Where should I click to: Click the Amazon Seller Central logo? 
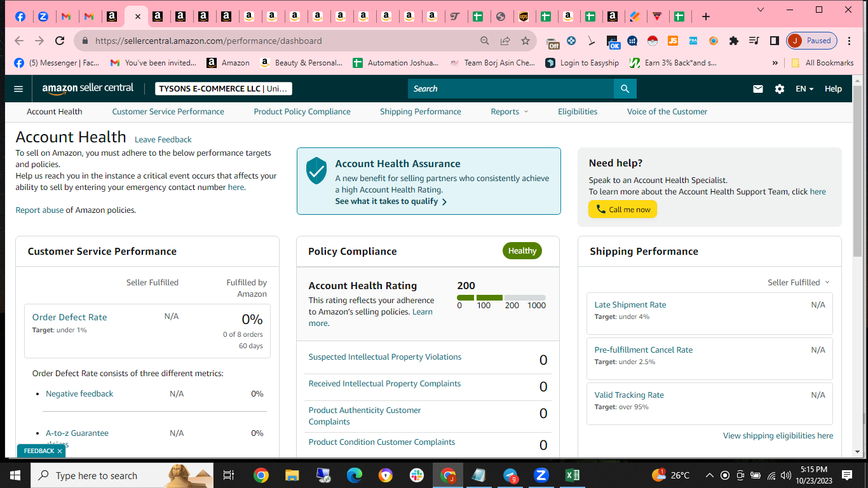tap(88, 89)
